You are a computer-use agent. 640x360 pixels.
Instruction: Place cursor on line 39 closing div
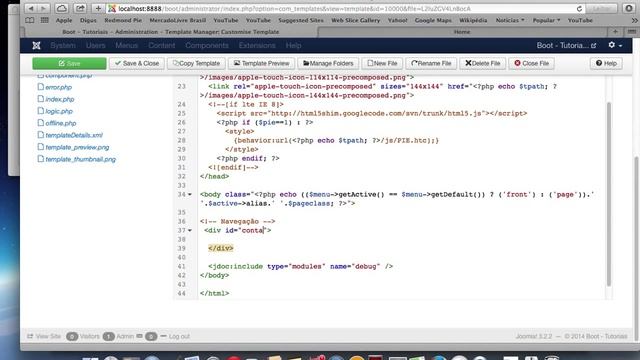(x=221, y=248)
